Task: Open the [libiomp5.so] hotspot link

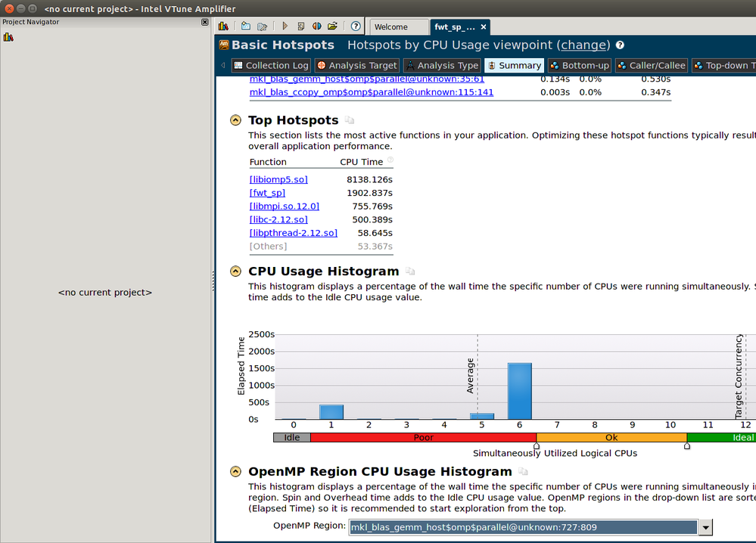Action: (278, 180)
